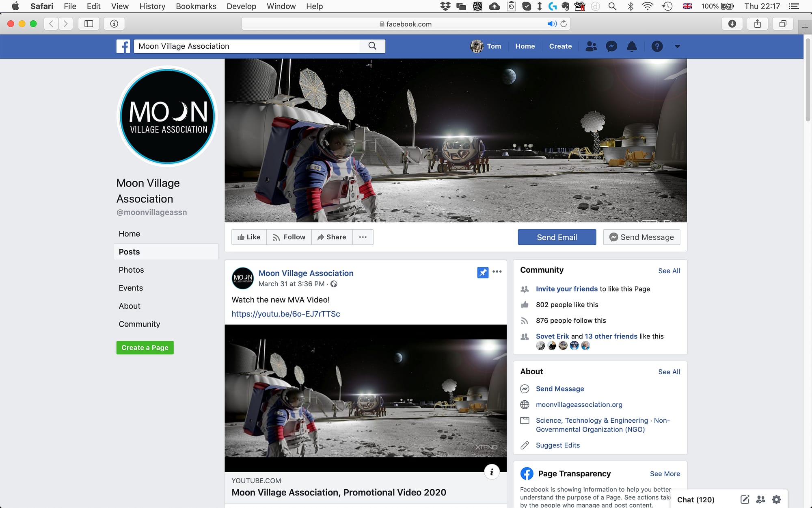The image size is (812, 508).
Task: Follow the page
Action: 289,237
